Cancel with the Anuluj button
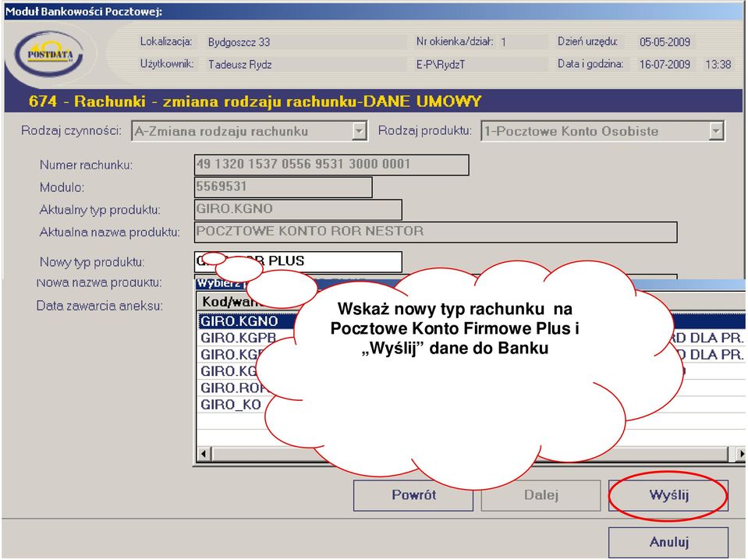 point(668,542)
